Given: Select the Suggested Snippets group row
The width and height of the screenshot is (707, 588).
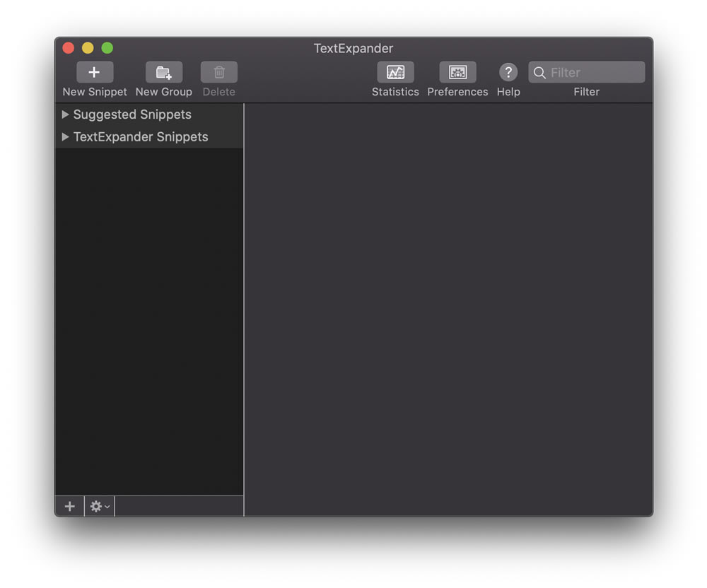Looking at the screenshot, I should (149, 114).
